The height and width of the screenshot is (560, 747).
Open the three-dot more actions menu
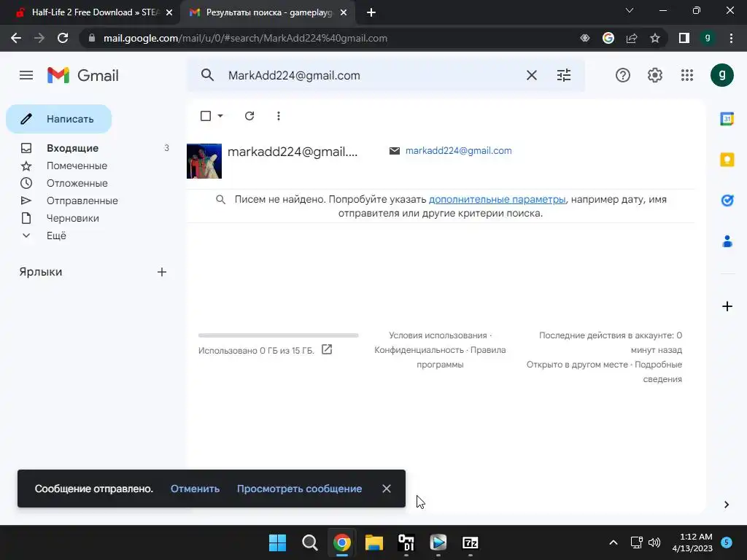point(278,116)
